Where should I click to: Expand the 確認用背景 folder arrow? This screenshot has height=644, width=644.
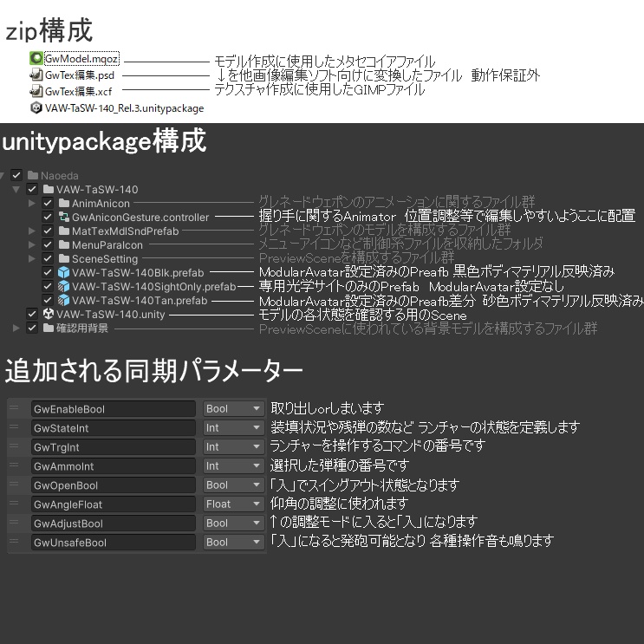coord(16,328)
